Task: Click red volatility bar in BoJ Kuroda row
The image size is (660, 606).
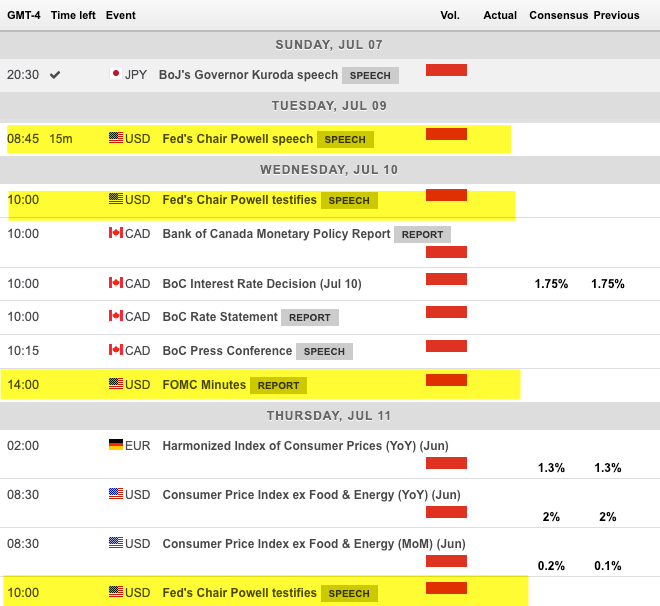Action: [446, 70]
